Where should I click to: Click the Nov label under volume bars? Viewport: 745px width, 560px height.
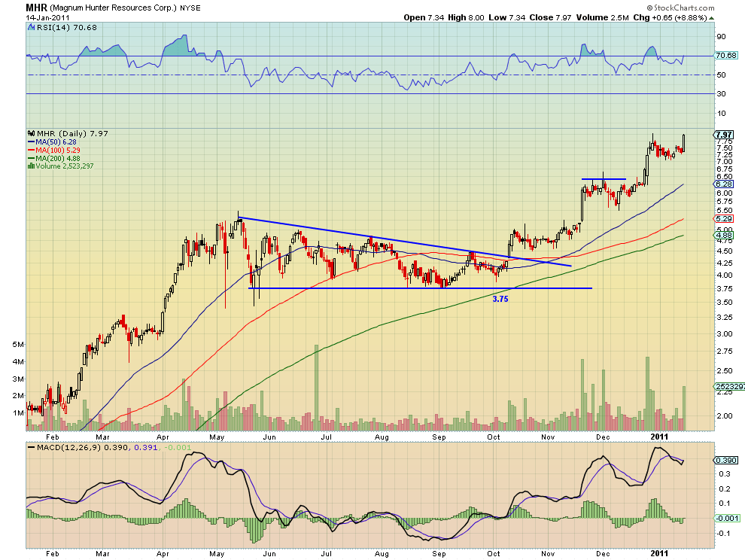(548, 437)
